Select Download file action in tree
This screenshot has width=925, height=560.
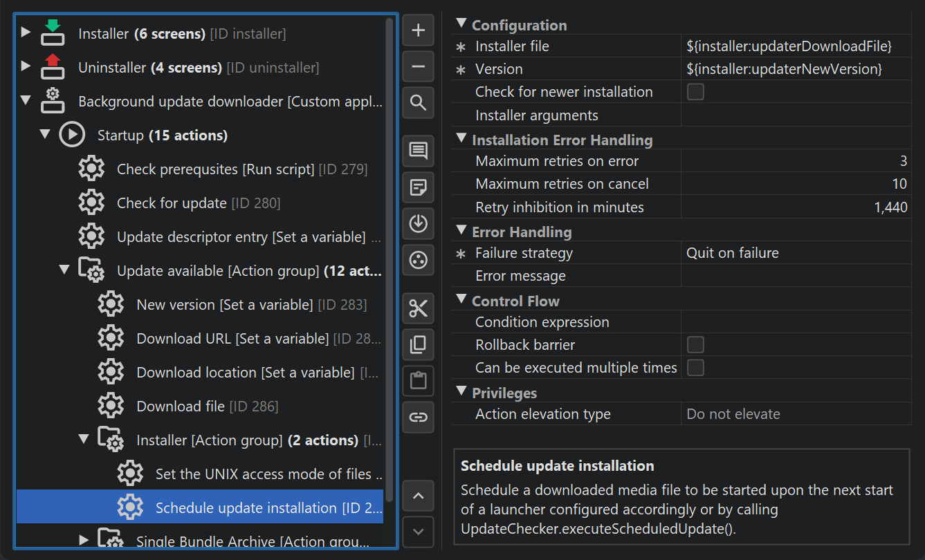[181, 407]
